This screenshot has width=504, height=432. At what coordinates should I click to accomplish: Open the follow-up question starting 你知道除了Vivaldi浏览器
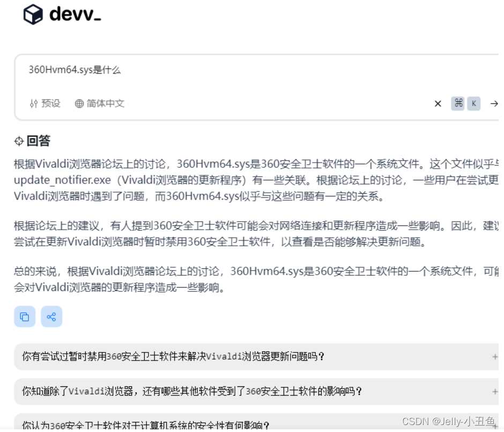256,392
